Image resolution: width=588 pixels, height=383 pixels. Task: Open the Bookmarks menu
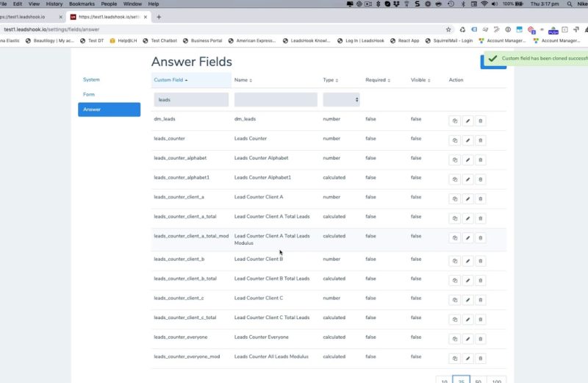tap(82, 4)
